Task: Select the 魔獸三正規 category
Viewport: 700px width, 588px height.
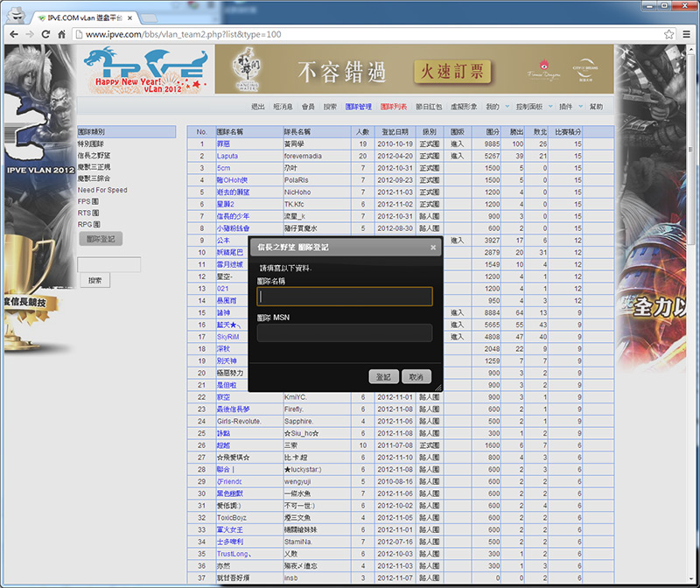Action: [94, 167]
